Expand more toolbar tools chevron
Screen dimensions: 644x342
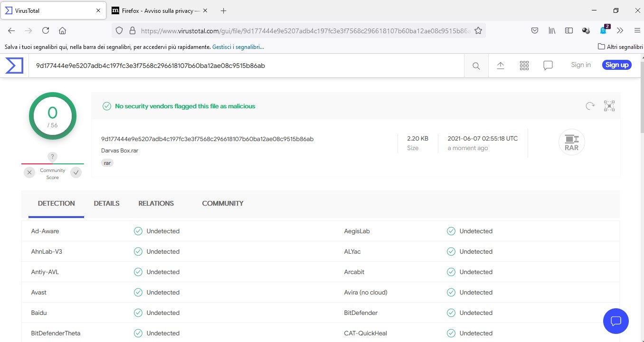tap(620, 30)
